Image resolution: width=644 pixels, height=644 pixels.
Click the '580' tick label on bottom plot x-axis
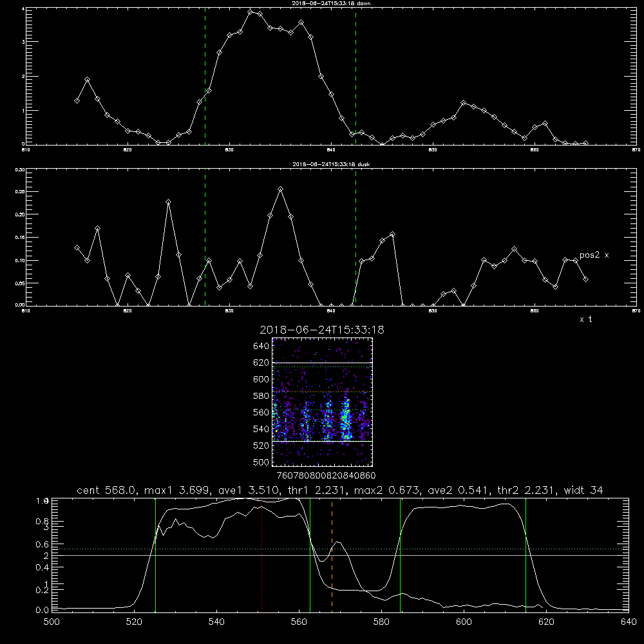point(381,622)
